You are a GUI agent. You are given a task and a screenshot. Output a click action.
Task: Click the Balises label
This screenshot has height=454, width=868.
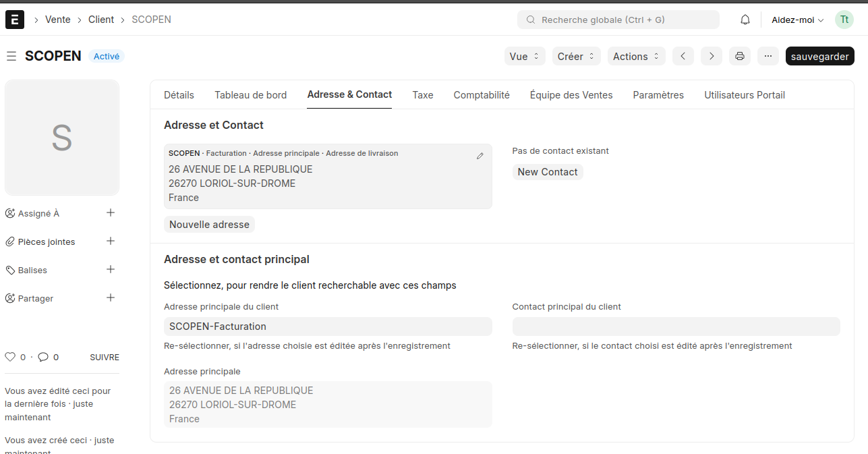pos(32,270)
